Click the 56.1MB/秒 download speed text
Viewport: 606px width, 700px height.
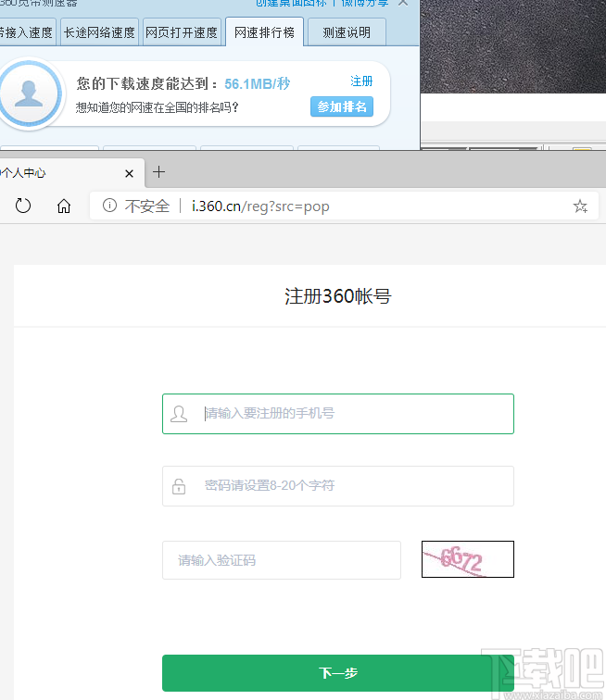click(257, 84)
